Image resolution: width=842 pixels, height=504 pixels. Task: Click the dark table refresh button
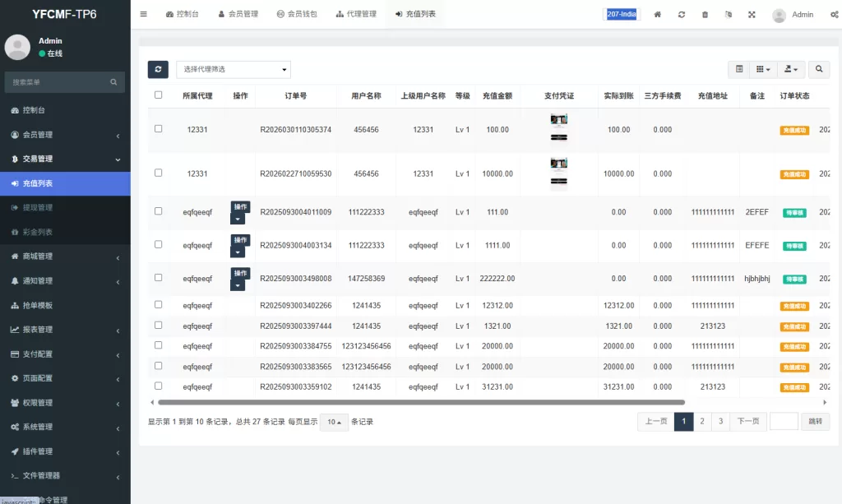pos(158,70)
